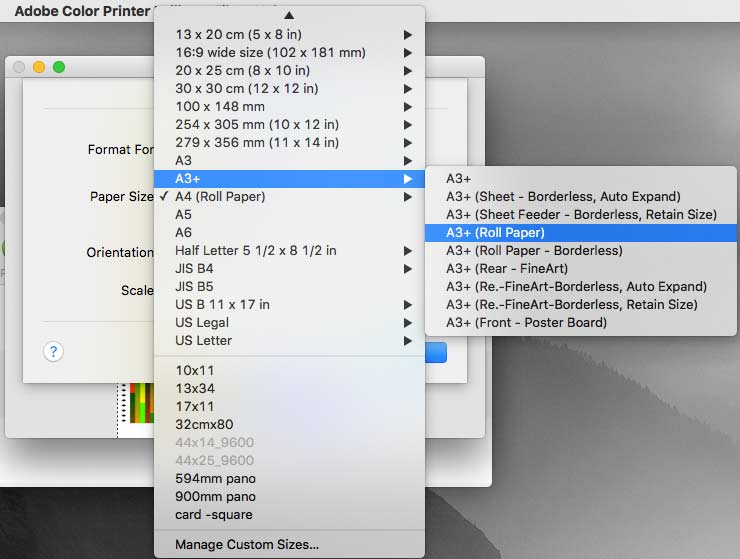The image size is (740, 559).
Task: Select custom size 17x11
Action: 289,407
